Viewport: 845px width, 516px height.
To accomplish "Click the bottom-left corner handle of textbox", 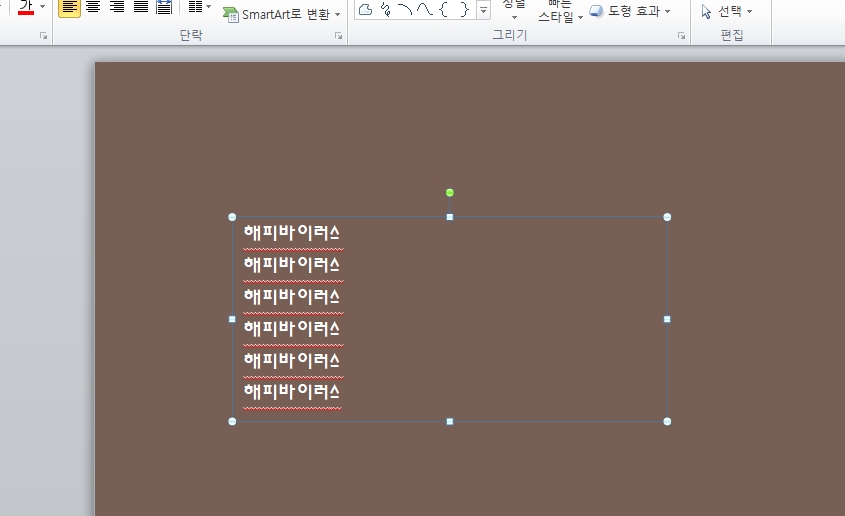I will (232, 421).
